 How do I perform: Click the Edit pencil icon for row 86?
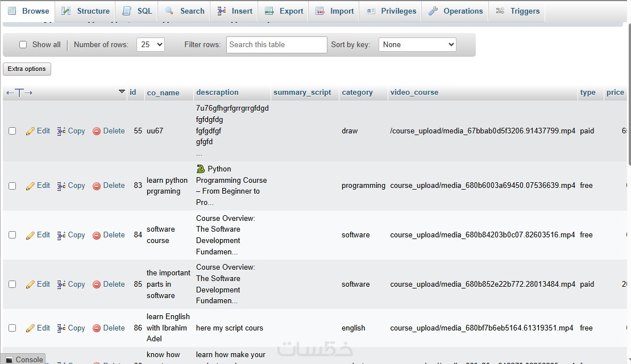30,328
